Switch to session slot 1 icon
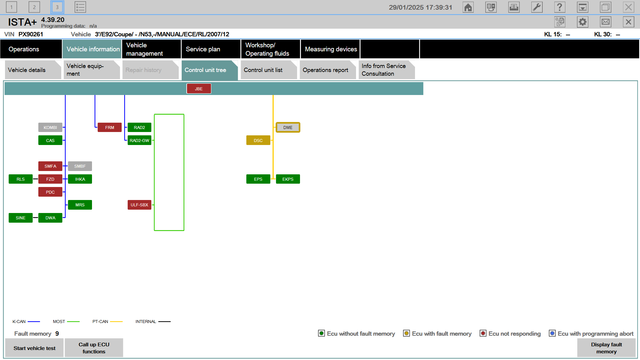640x360 pixels. [x=11, y=7]
